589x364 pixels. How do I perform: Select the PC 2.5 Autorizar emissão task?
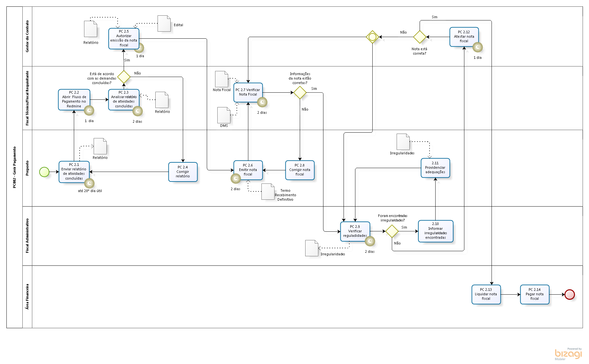click(x=124, y=38)
